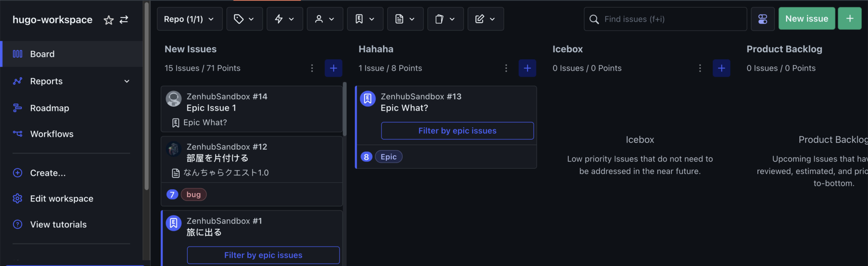Open the New Issues column options menu
The height and width of the screenshot is (266, 868).
(312, 68)
